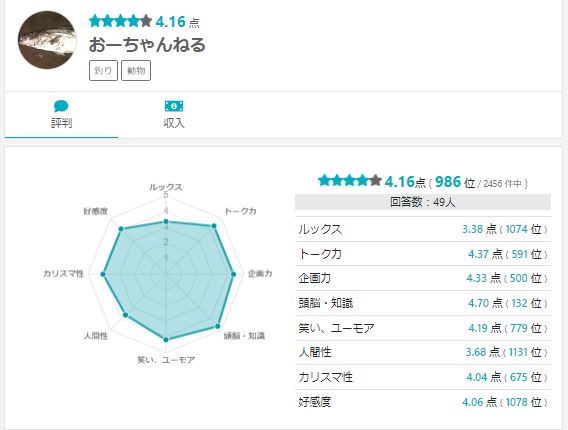Click the 笑い、ユーモア data point on radar chart
The height and width of the screenshot is (430, 568).
click(166, 340)
